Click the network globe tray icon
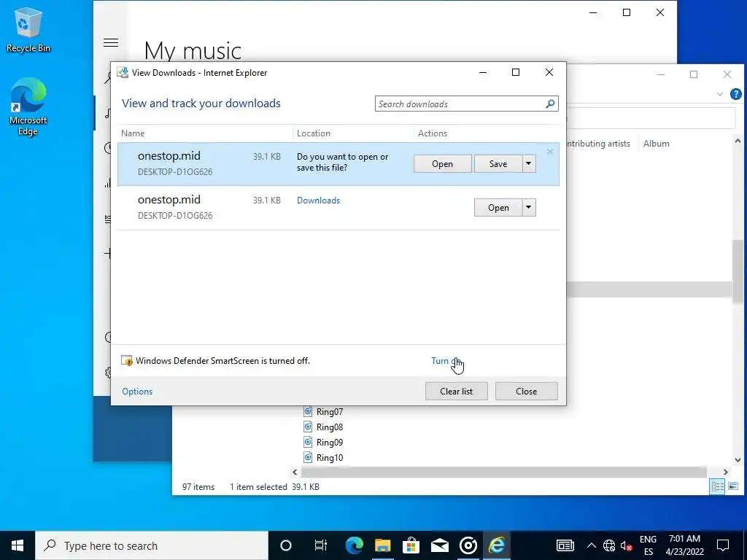747x560 pixels. [609, 545]
